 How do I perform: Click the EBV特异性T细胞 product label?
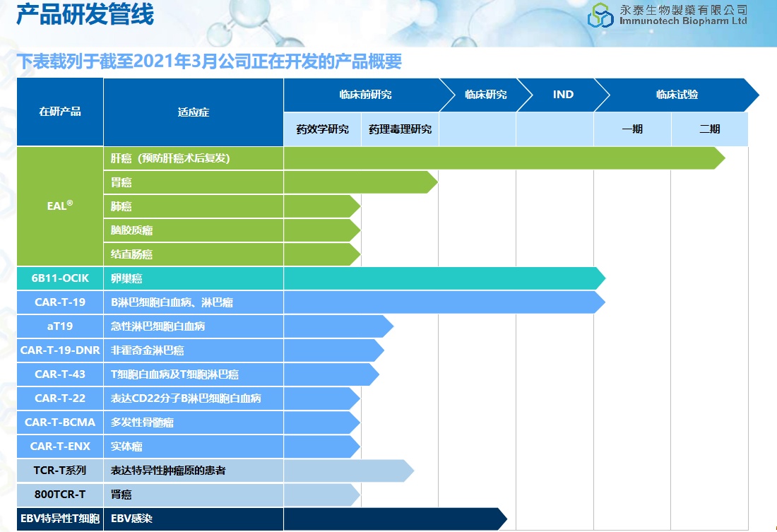(60, 519)
